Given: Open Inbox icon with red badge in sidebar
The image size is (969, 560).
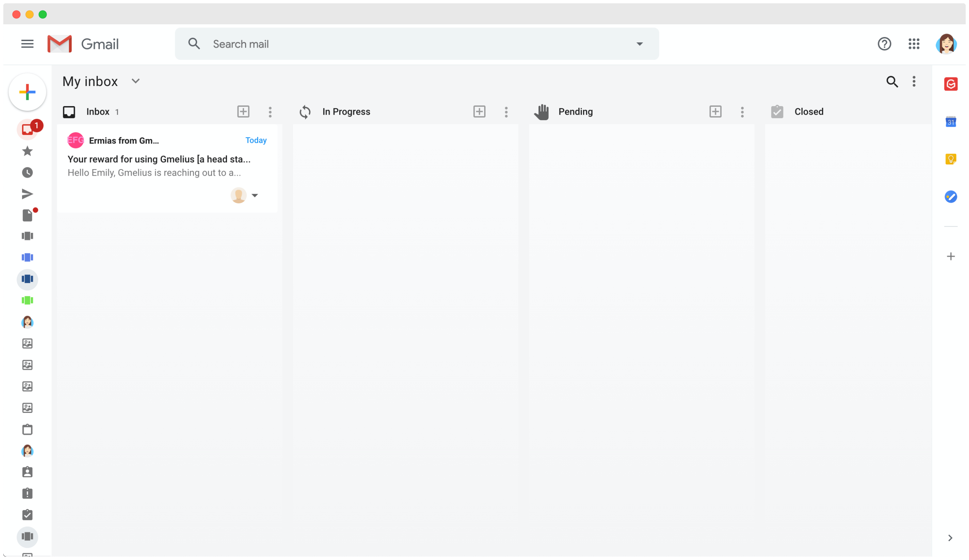Looking at the screenshot, I should 27,129.
